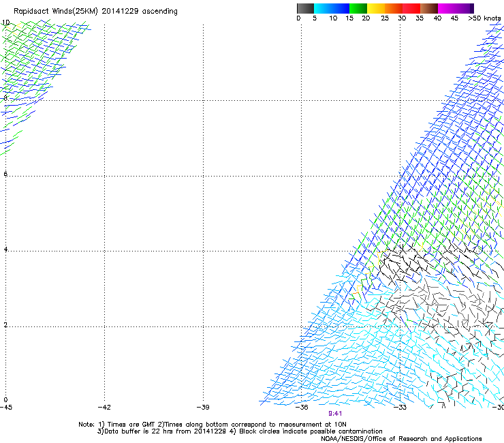Click the 'NOAA/NESDIS/Office of Research and Applications' credit
The width and height of the screenshot is (504, 443).
[x=401, y=439]
